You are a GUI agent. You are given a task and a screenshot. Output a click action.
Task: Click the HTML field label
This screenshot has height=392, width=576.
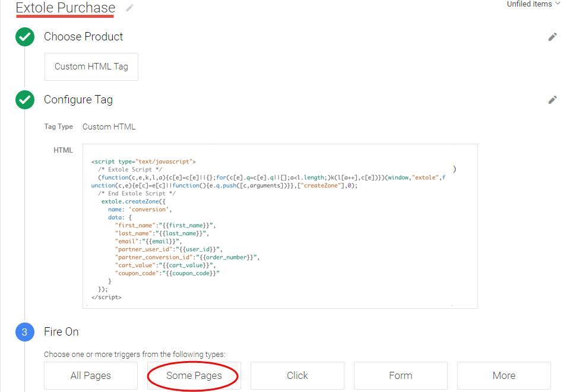pyautogui.click(x=63, y=150)
